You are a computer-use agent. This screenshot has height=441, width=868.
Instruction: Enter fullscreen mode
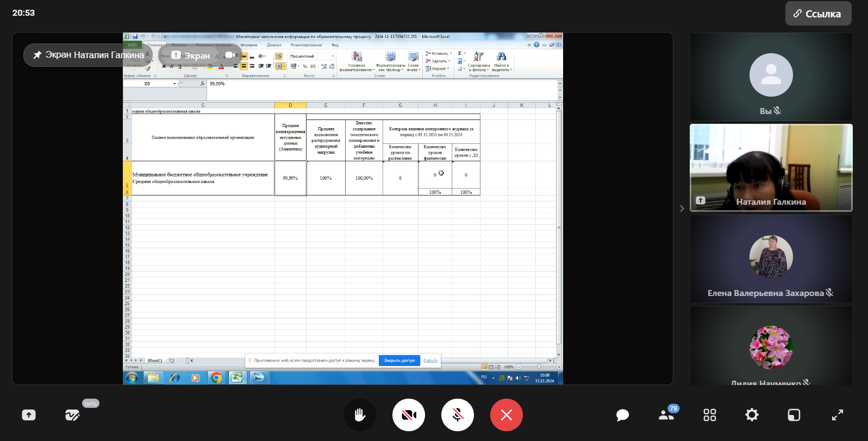pyautogui.click(x=837, y=415)
